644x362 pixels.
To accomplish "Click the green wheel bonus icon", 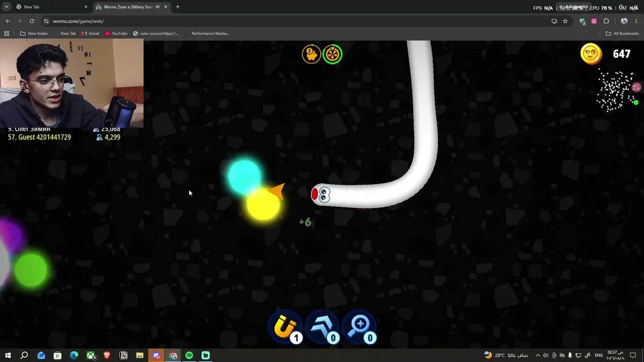I will 333,54.
